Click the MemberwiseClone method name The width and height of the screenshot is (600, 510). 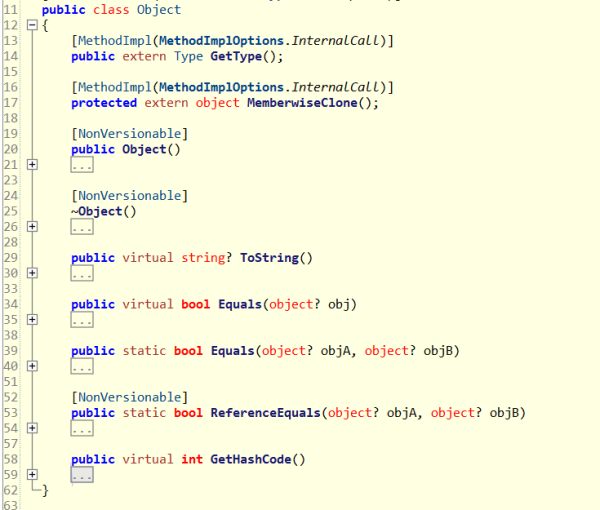(x=302, y=103)
